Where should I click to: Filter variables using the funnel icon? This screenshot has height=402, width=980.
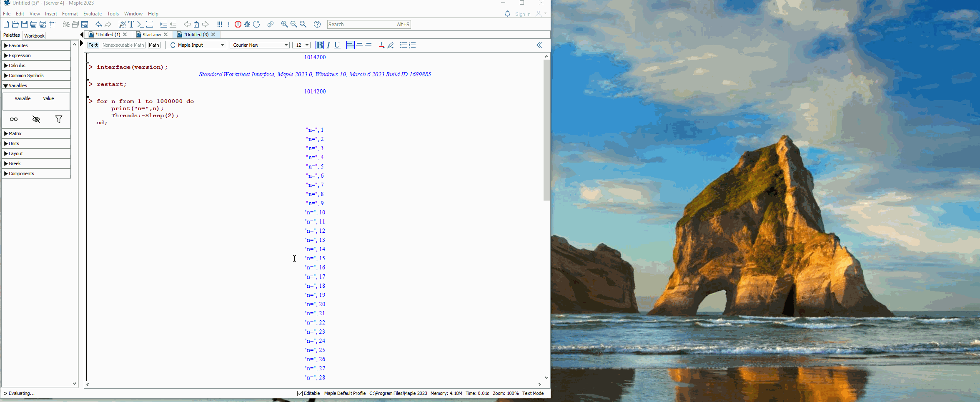[x=59, y=119]
